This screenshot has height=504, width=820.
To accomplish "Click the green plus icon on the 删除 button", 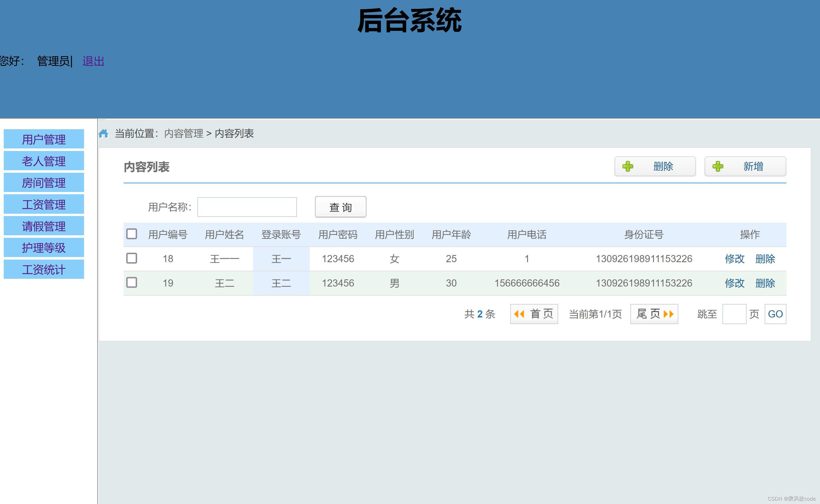I will click(628, 166).
